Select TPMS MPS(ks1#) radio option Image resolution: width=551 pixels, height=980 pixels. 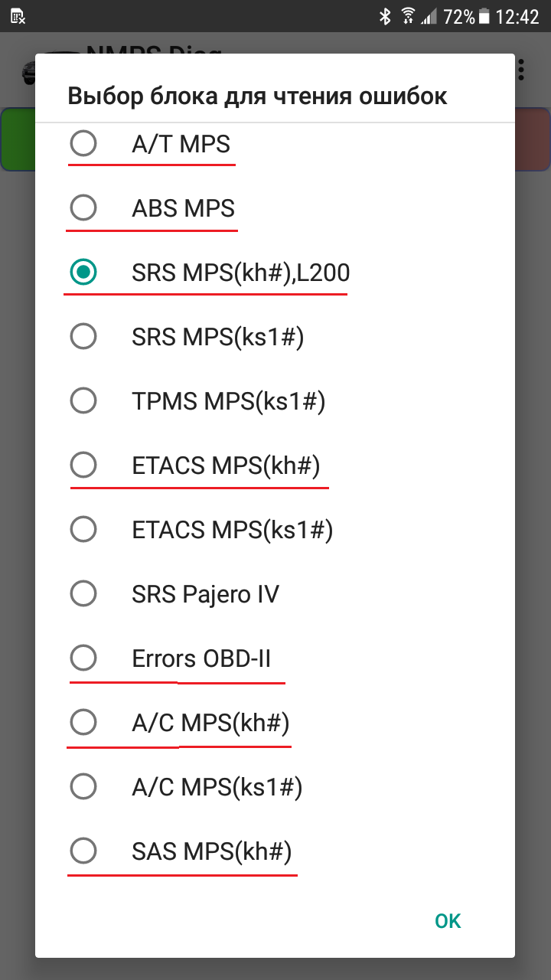pos(83,400)
